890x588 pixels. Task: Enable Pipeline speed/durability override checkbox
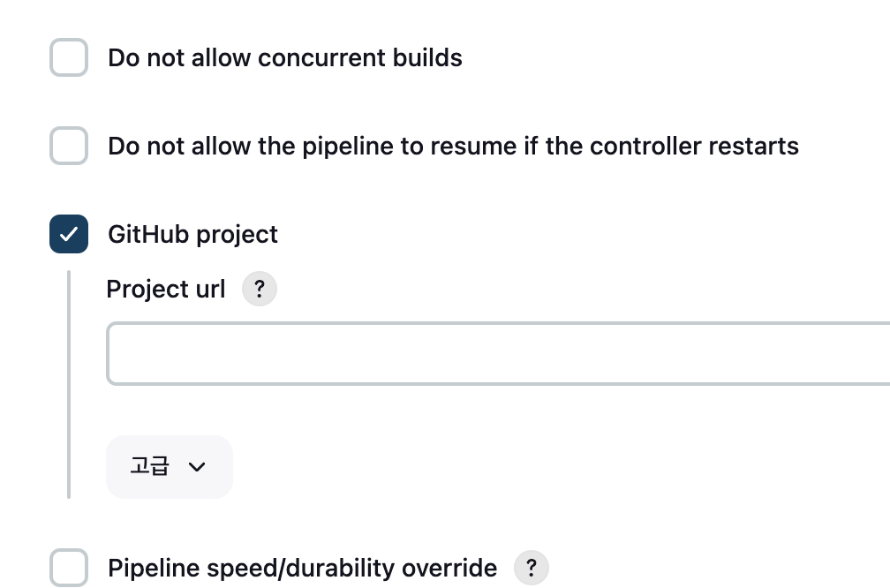[69, 568]
